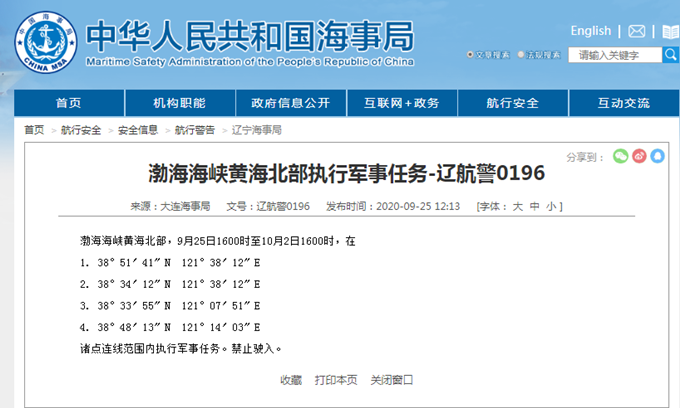Click the 收藏 link

coord(291,380)
